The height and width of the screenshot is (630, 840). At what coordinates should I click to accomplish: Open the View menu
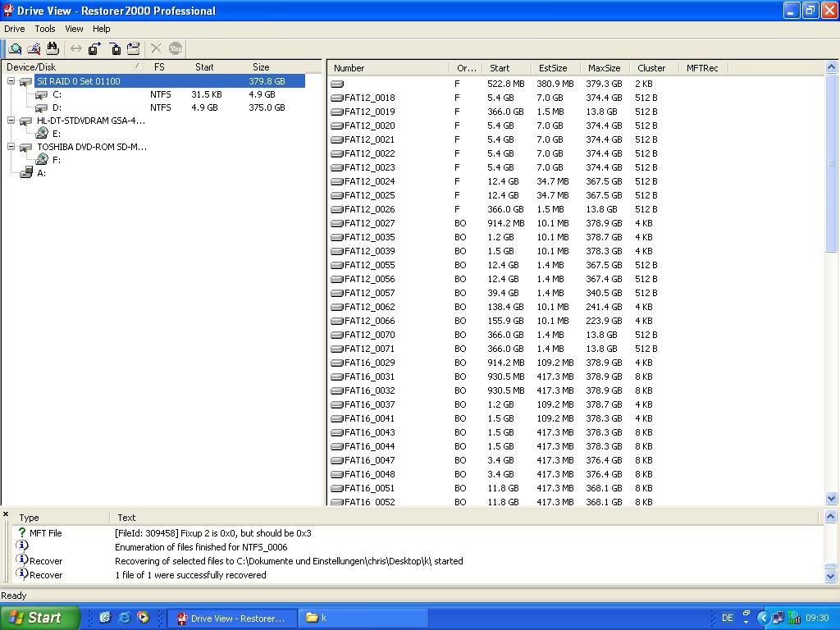tap(74, 29)
